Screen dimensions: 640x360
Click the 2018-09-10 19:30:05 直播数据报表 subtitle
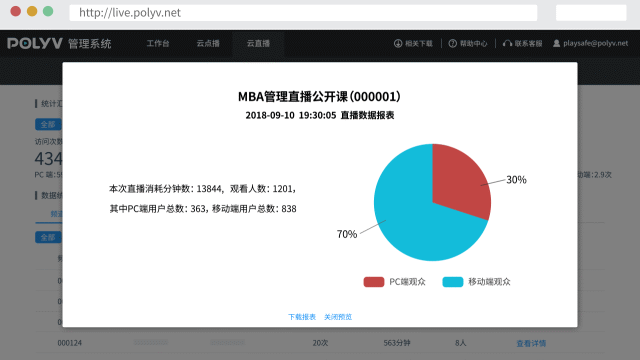point(320,115)
